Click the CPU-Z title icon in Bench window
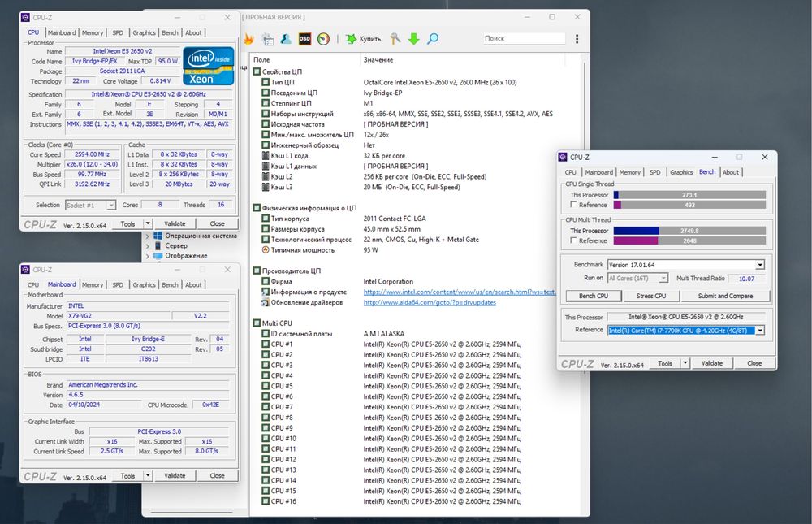Viewport: 812px width, 524px height. (x=563, y=157)
